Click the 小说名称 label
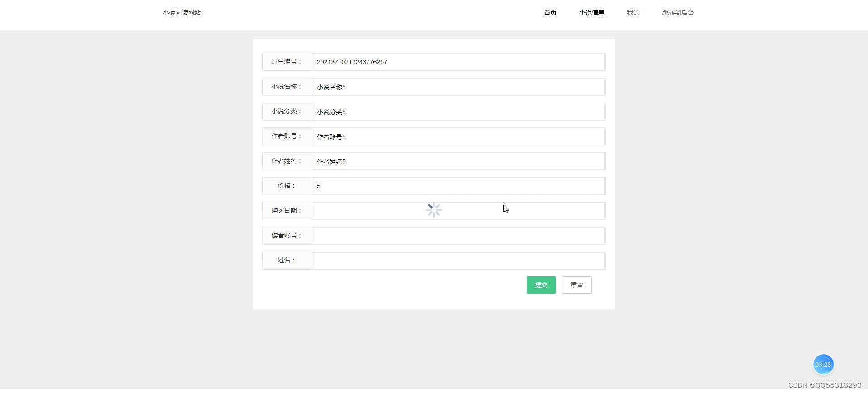Viewport: 868px width, 393px height. [x=287, y=86]
